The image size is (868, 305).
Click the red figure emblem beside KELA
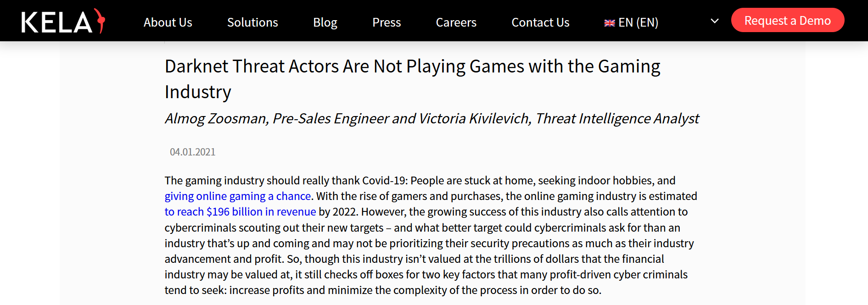pos(100,21)
